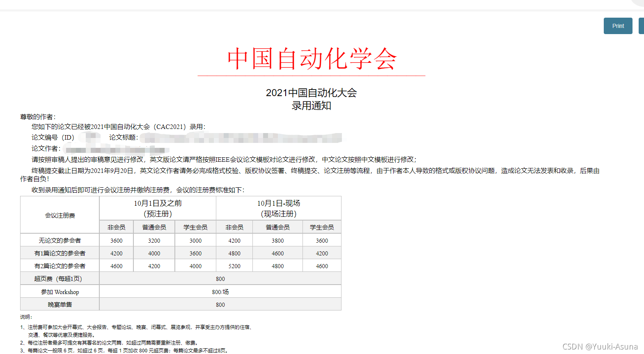Image resolution: width=644 pixels, height=354 pixels.
Task: Click the Print button
Action: coord(618,26)
